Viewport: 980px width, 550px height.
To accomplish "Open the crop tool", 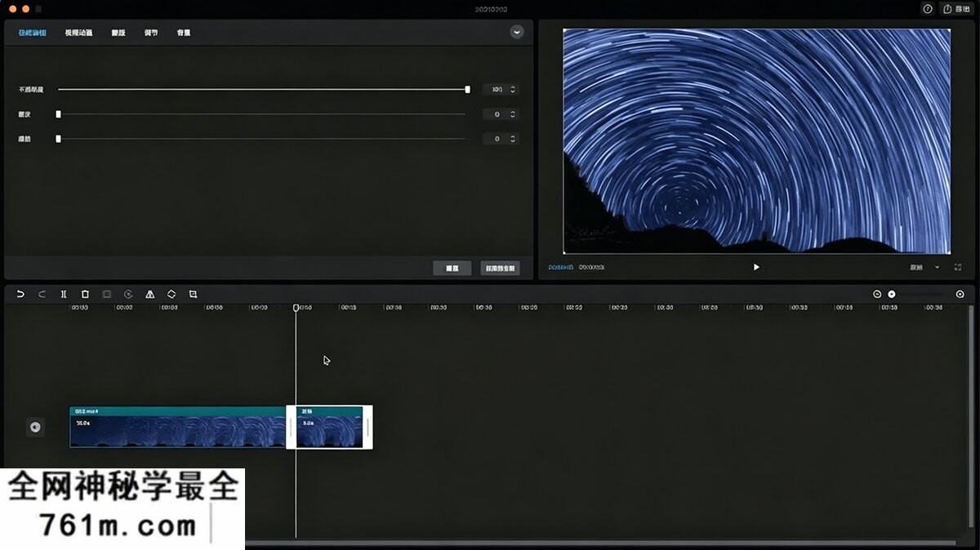I will [194, 294].
